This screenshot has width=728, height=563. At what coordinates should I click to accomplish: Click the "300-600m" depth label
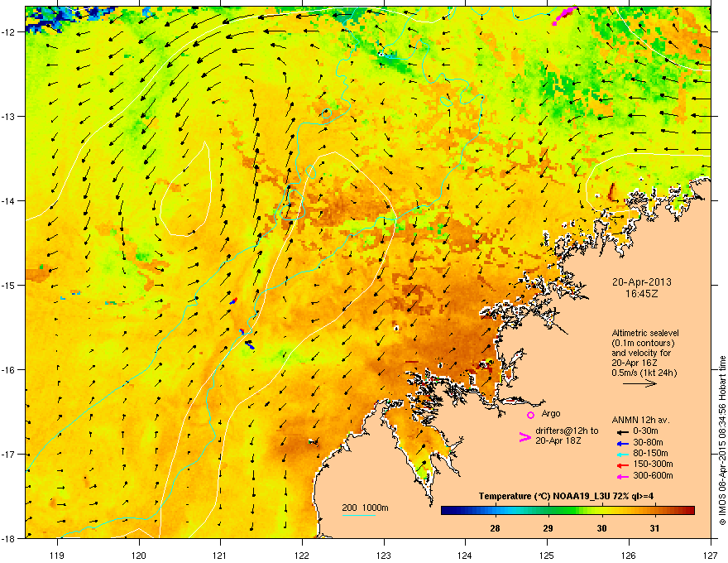[x=653, y=475]
